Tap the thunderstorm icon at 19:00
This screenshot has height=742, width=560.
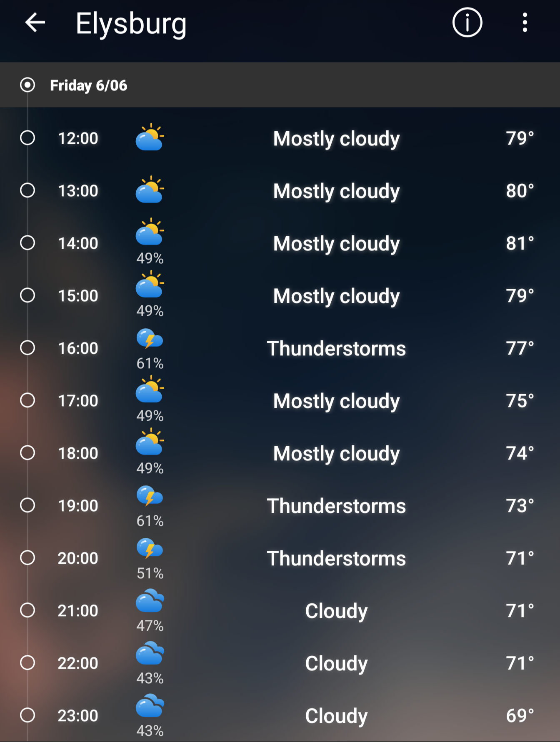tap(150, 496)
